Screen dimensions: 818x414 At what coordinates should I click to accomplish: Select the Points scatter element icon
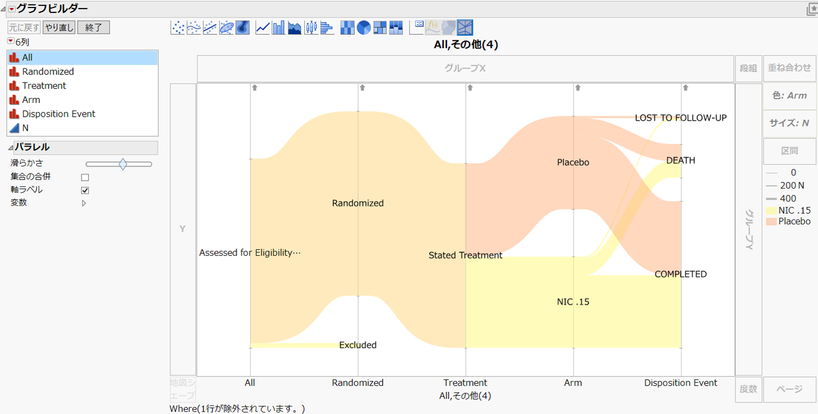(x=178, y=28)
